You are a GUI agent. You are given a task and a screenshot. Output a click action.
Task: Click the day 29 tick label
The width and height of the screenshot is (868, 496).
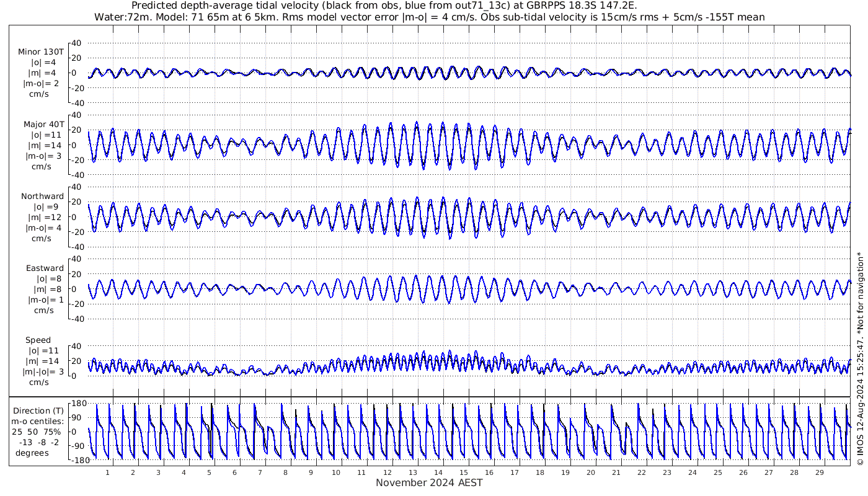[819, 472]
